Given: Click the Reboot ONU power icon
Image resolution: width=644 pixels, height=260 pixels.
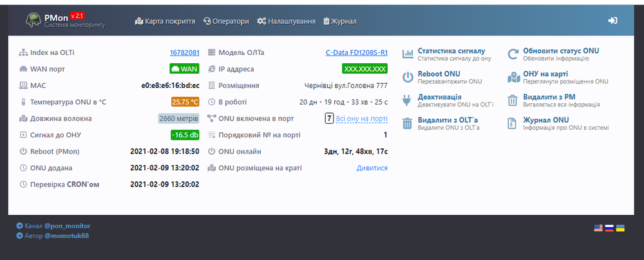Looking at the screenshot, I should [x=407, y=77].
